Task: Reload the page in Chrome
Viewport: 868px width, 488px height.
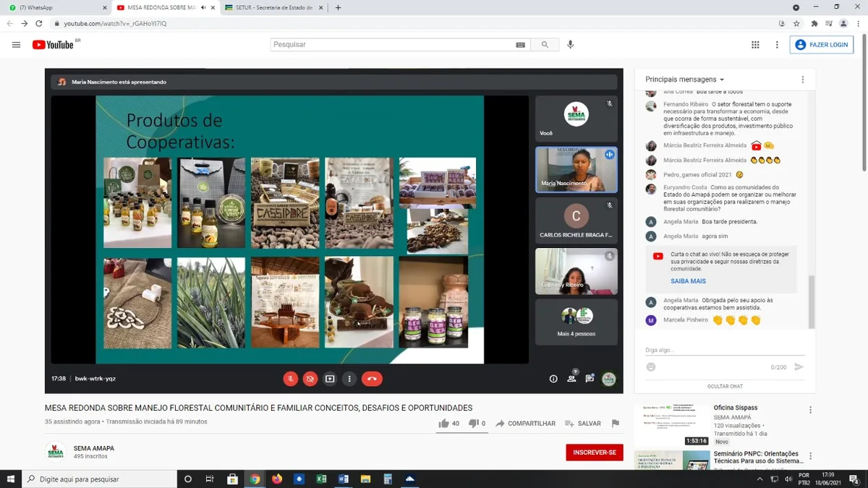Action: [39, 24]
